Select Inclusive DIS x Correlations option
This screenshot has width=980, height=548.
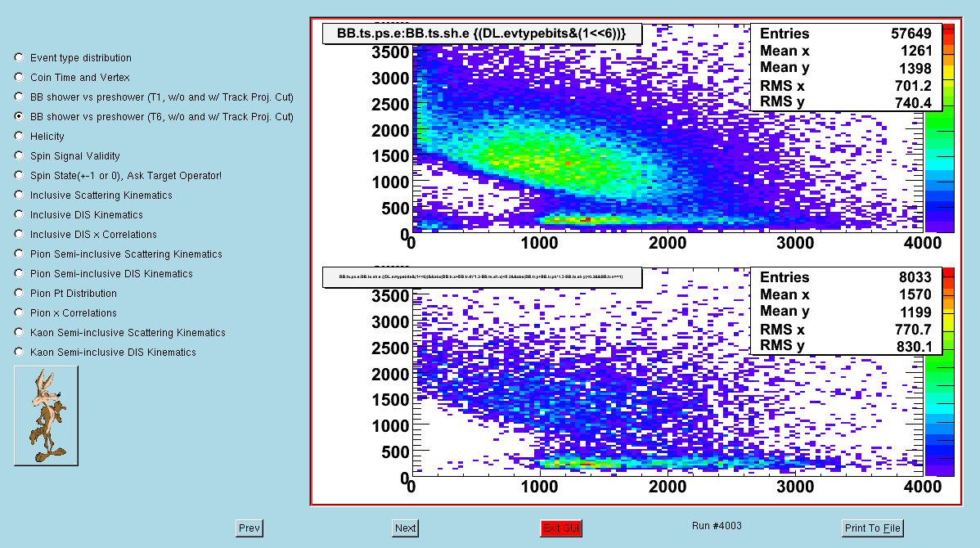(x=19, y=234)
